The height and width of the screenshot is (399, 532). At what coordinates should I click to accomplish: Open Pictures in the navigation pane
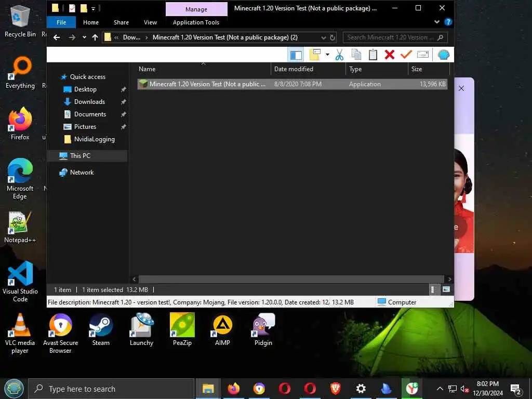point(85,127)
